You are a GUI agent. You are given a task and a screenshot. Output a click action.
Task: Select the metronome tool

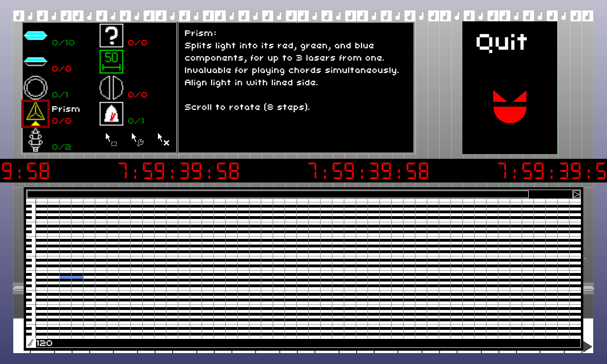coord(111,114)
